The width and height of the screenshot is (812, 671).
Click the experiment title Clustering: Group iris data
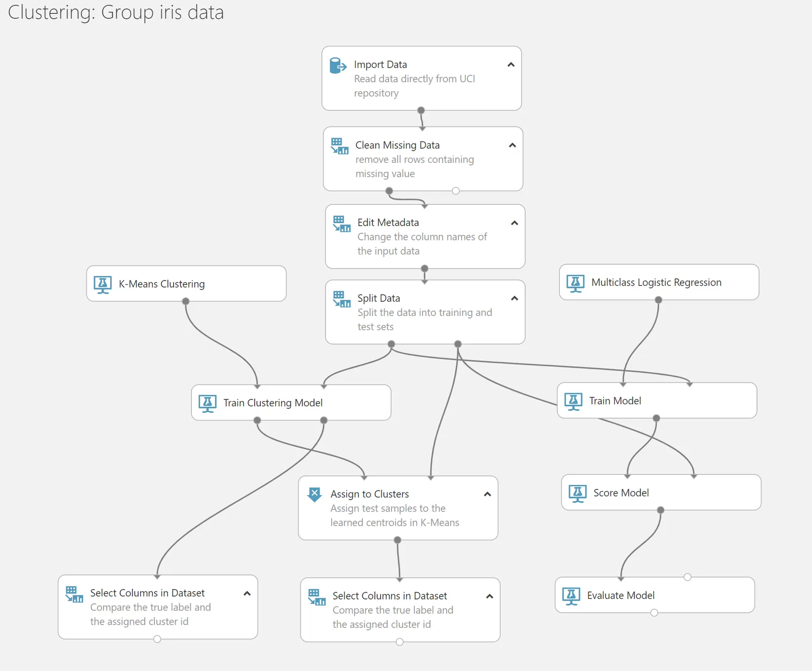coord(116,13)
